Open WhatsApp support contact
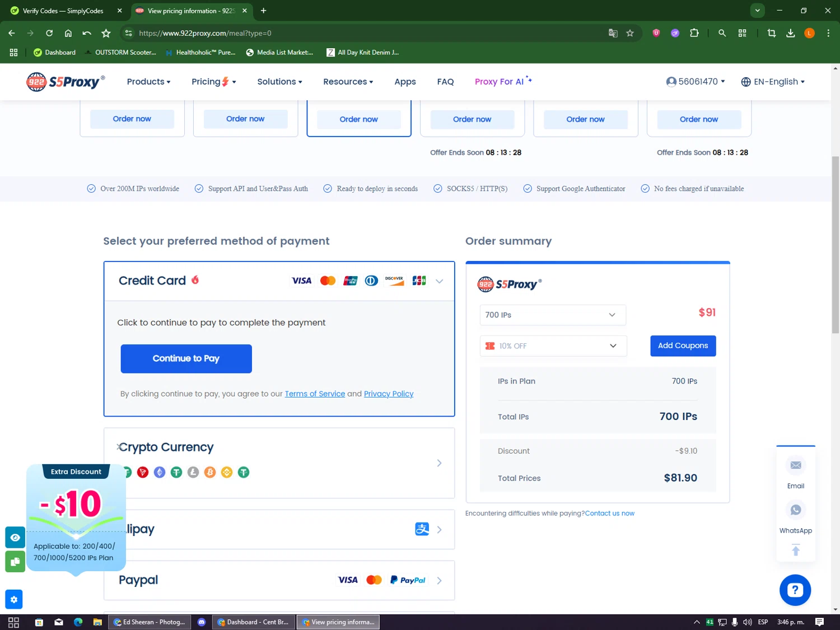This screenshot has height=630, width=840. click(796, 518)
